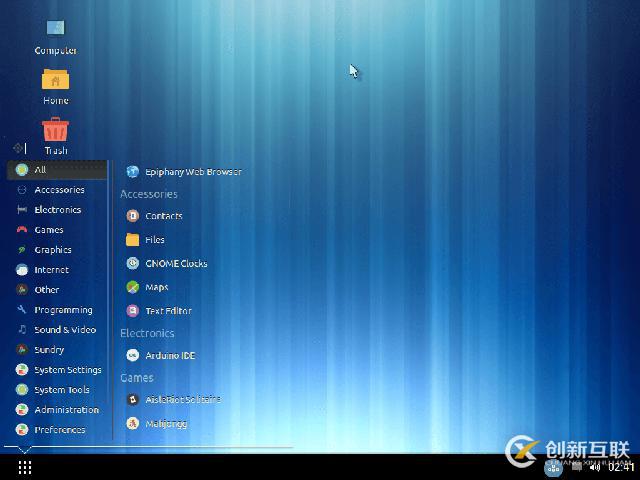Select the Programming category
The image size is (640, 480).
click(x=62, y=310)
